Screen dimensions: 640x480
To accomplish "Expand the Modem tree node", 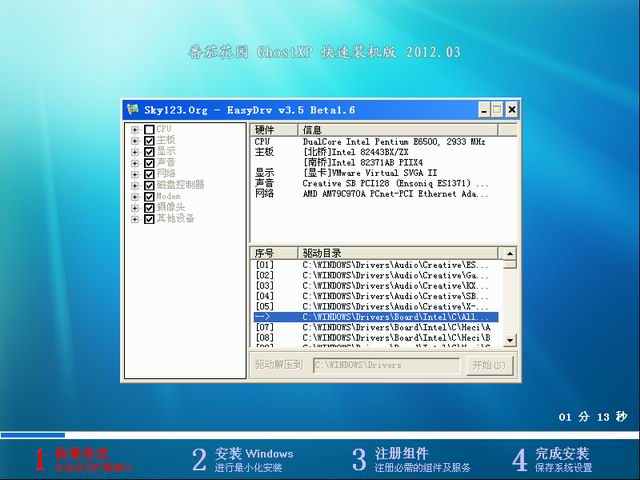I will 135,197.
